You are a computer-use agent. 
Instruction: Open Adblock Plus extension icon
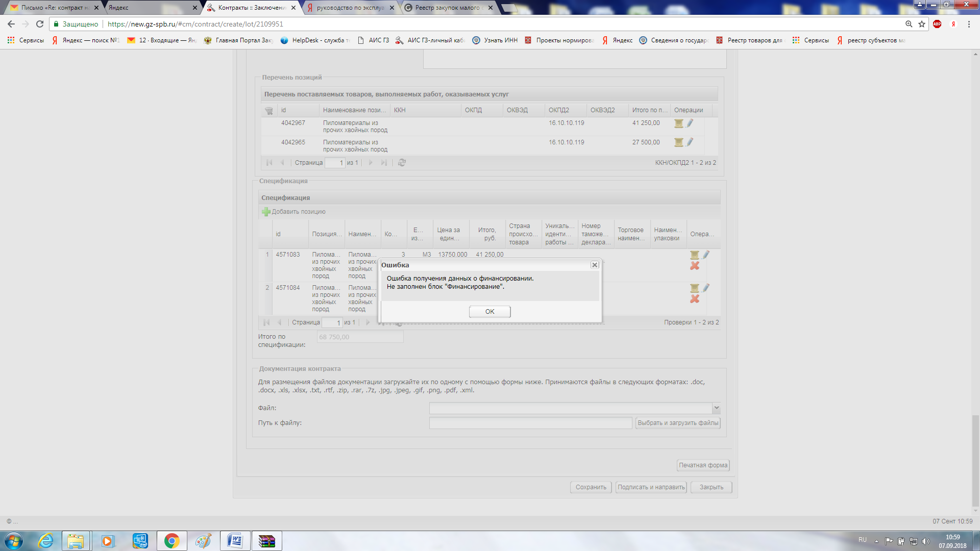point(937,24)
